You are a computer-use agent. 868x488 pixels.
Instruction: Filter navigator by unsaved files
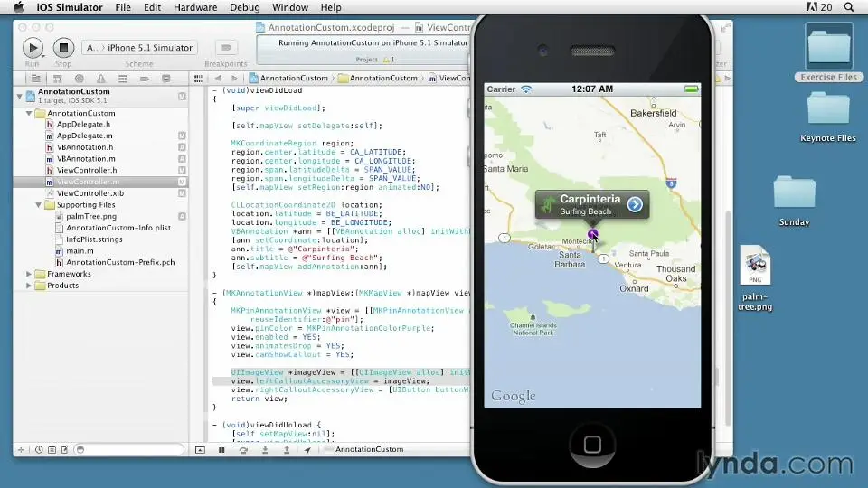tap(65, 450)
